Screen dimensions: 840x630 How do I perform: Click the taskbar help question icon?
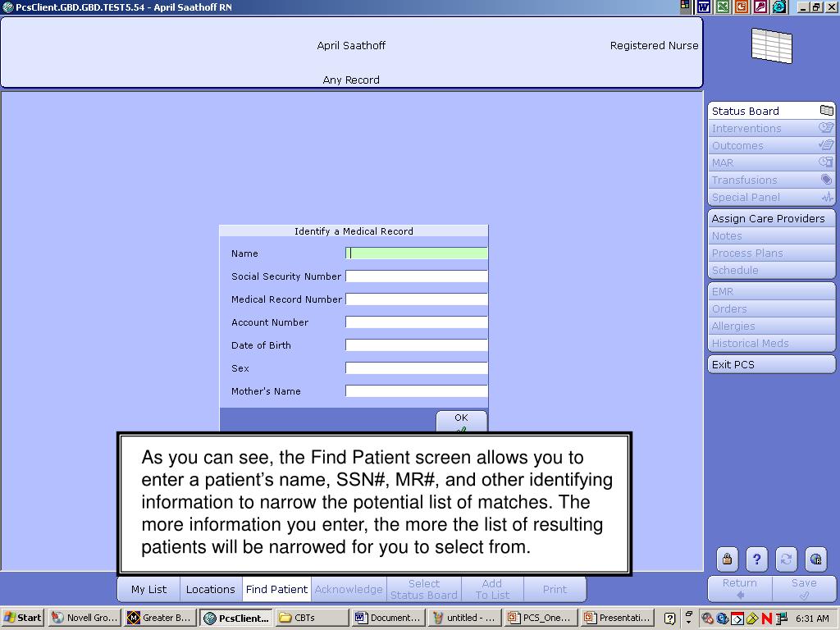coord(669,619)
